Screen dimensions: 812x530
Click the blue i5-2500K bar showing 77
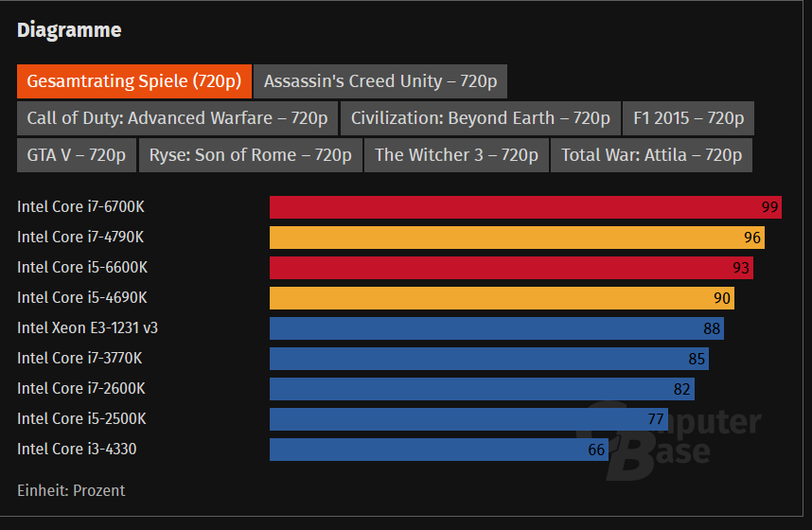(x=468, y=419)
